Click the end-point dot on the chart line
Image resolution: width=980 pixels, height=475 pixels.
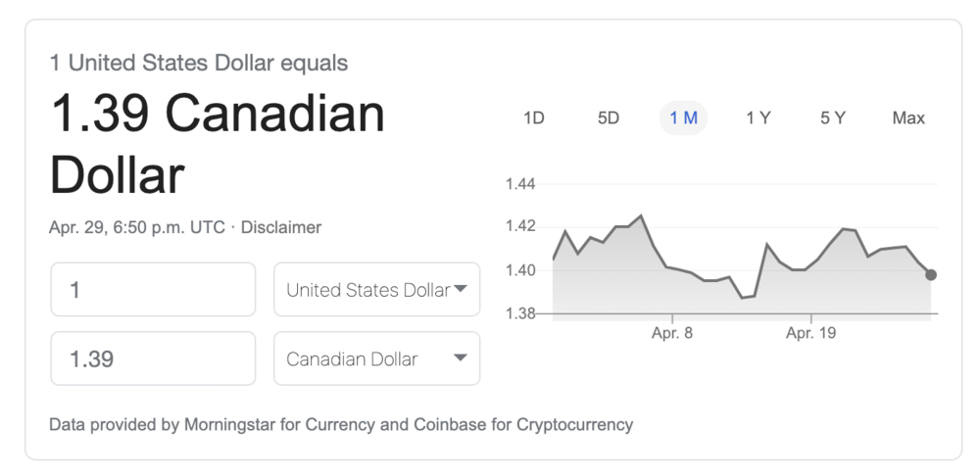coord(930,274)
